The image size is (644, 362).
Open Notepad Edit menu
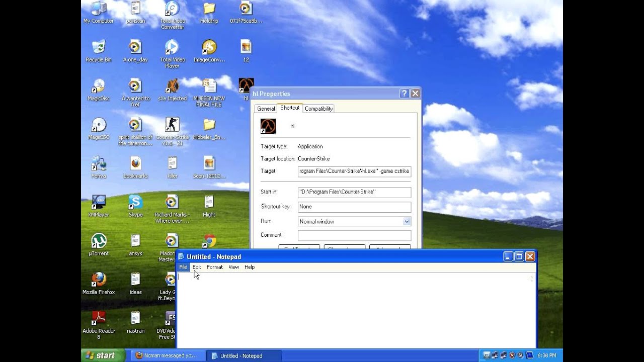(x=197, y=267)
